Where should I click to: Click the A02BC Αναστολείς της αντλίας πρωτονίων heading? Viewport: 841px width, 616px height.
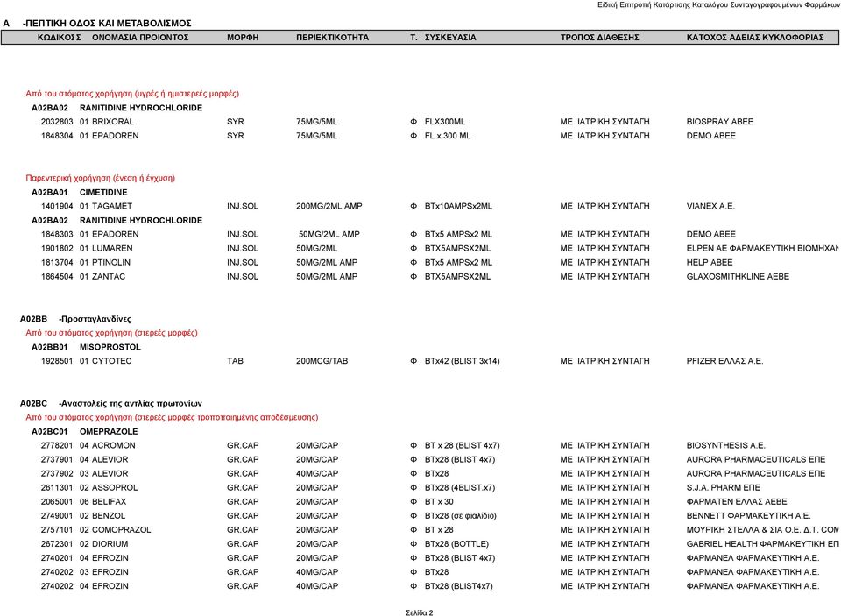(111, 404)
